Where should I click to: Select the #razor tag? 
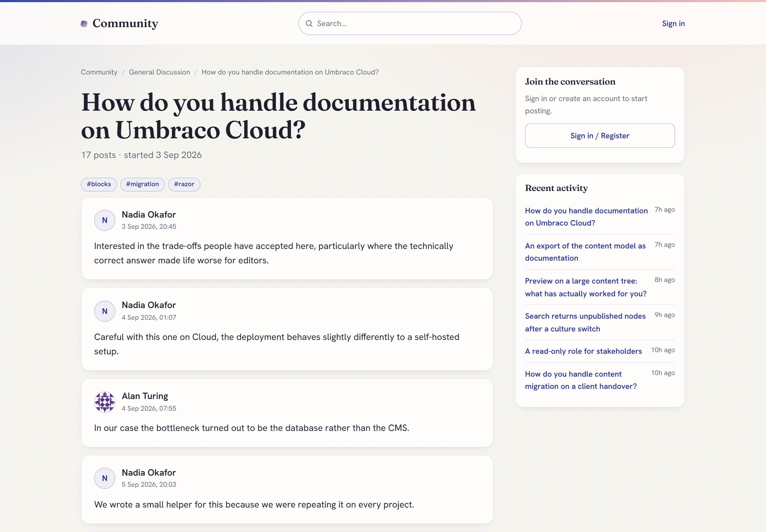pos(184,184)
